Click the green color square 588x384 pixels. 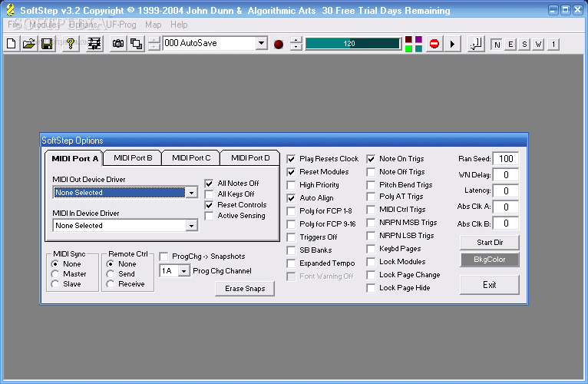click(408, 48)
